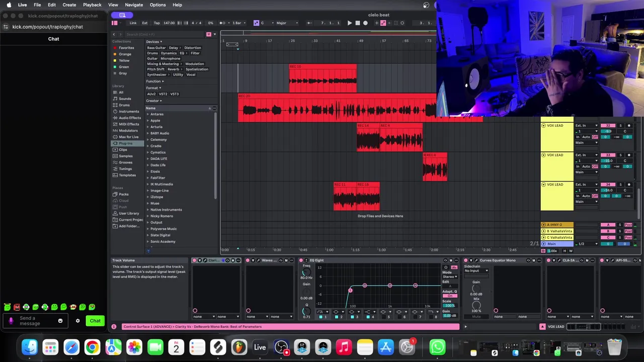
Task: Toggle track activator 34
Action: (609, 185)
